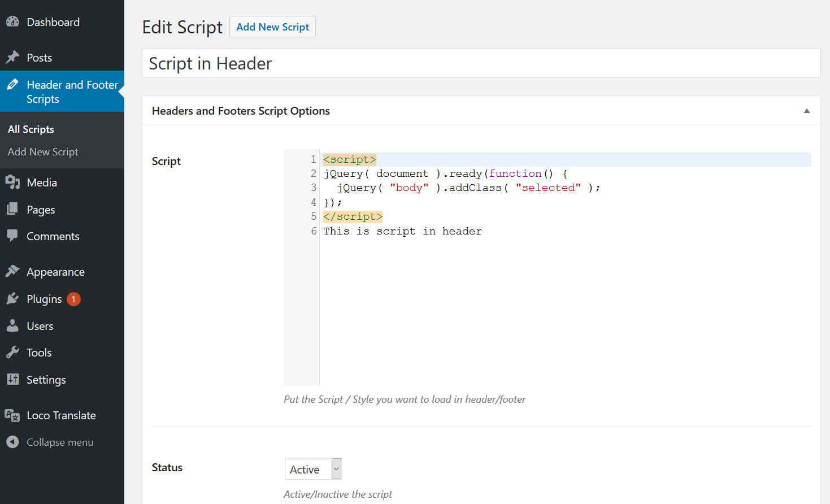The width and height of the screenshot is (830, 504).
Task: Click the Media library icon
Action: [12, 183]
